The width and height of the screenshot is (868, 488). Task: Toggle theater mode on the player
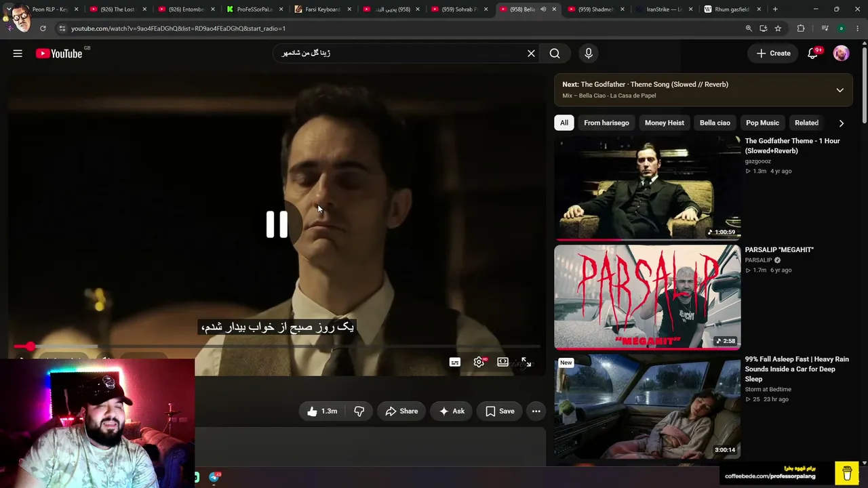(502, 362)
